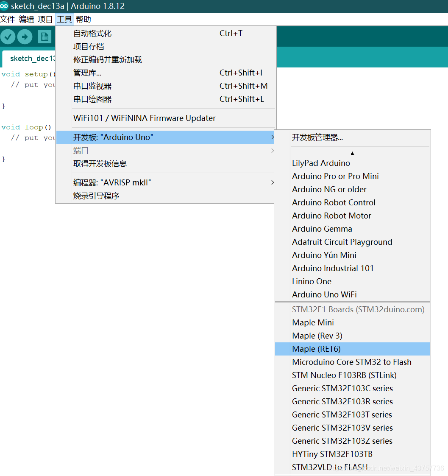
Task: Click the New Sketch document icon
Action: [x=44, y=37]
